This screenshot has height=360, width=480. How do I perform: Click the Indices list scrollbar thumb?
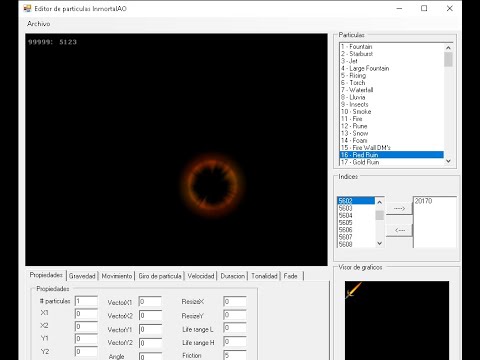pyautogui.click(x=379, y=215)
